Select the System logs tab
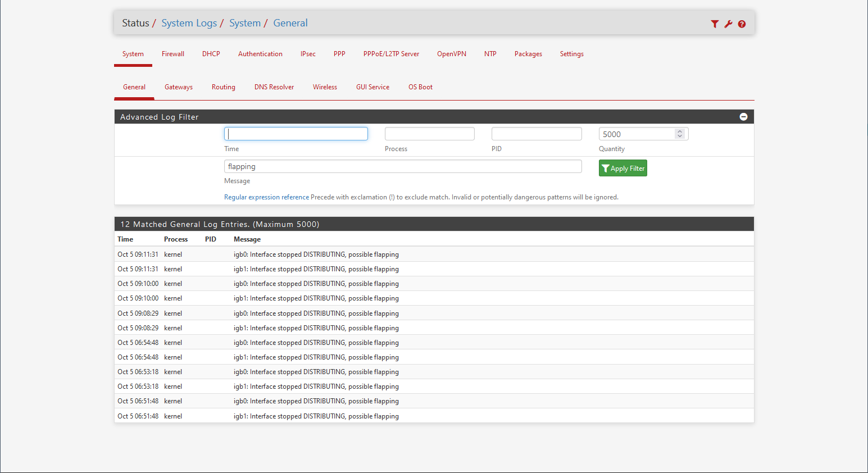Viewport: 868px width, 473px height. coord(133,54)
